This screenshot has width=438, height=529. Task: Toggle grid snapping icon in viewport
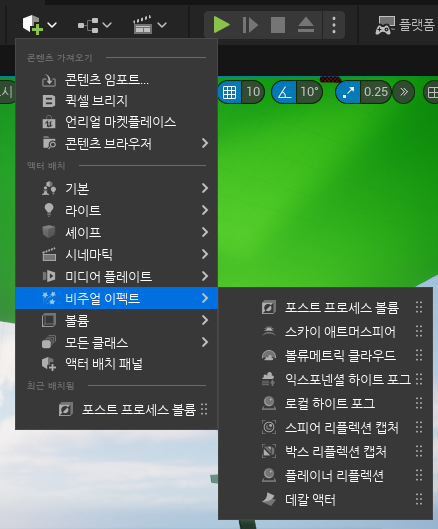pyautogui.click(x=229, y=92)
